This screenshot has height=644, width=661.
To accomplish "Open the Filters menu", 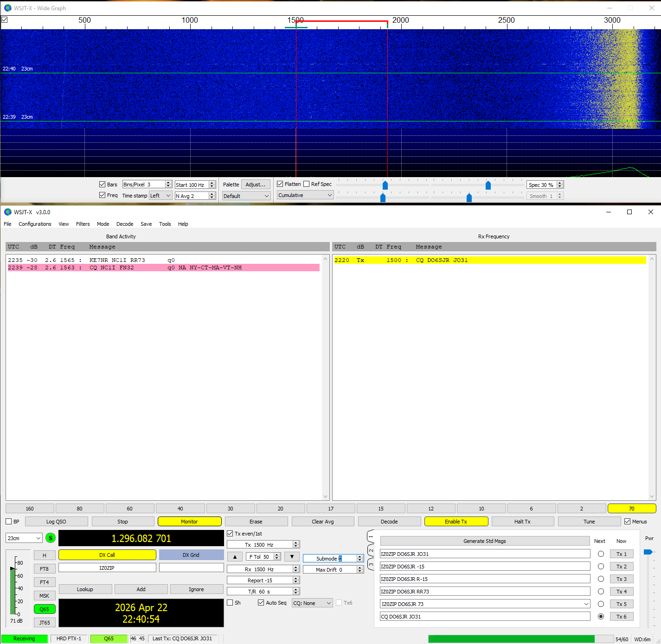I will (x=83, y=224).
